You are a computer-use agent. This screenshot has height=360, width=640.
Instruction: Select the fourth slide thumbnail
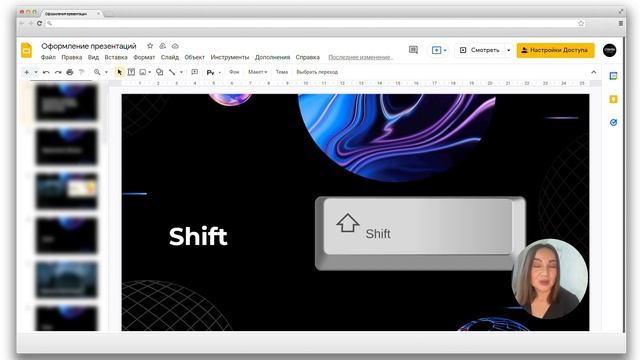(x=67, y=236)
